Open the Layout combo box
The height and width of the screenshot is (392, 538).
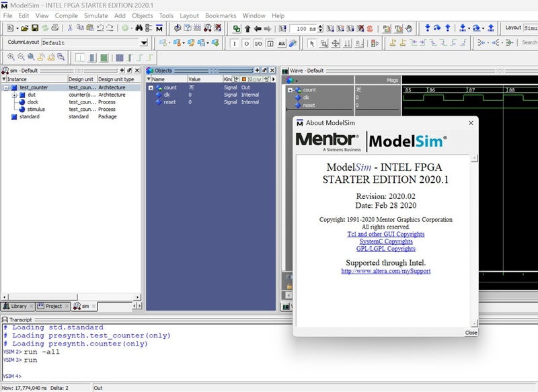[x=531, y=28]
